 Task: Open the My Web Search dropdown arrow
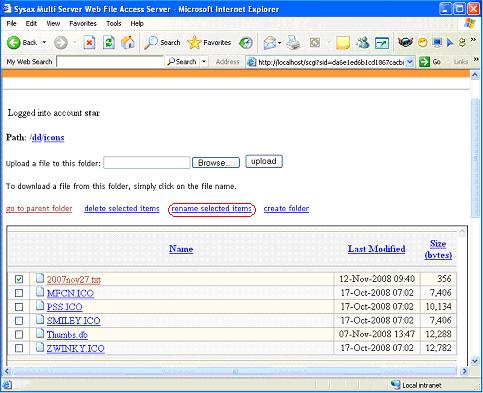[x=204, y=62]
